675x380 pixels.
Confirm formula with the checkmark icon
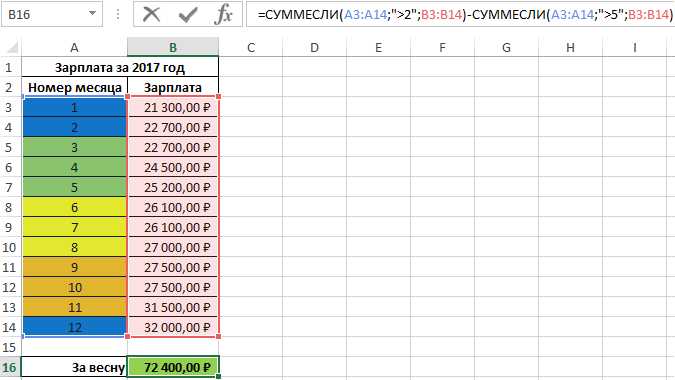(x=188, y=15)
